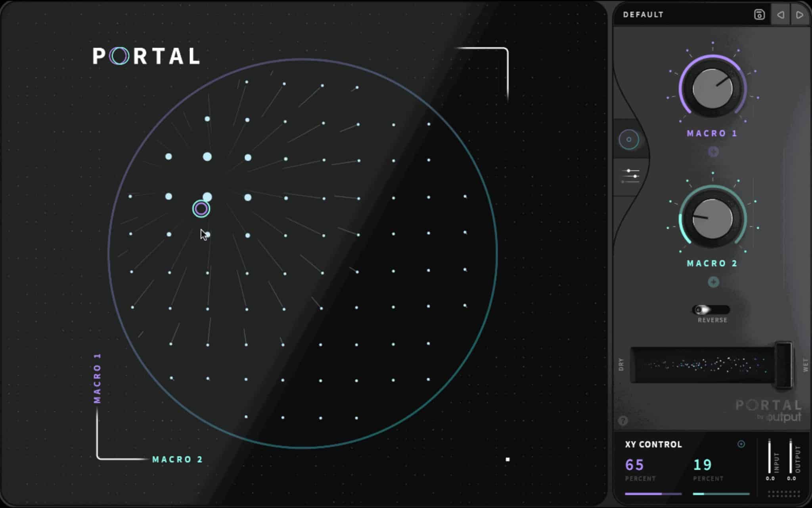Click the Macro 1 label under the knob

point(712,133)
